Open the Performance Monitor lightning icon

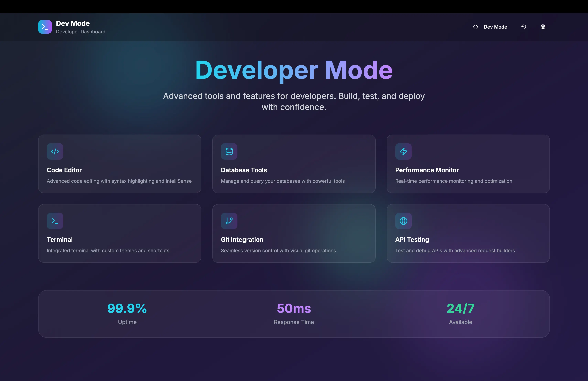pos(403,151)
